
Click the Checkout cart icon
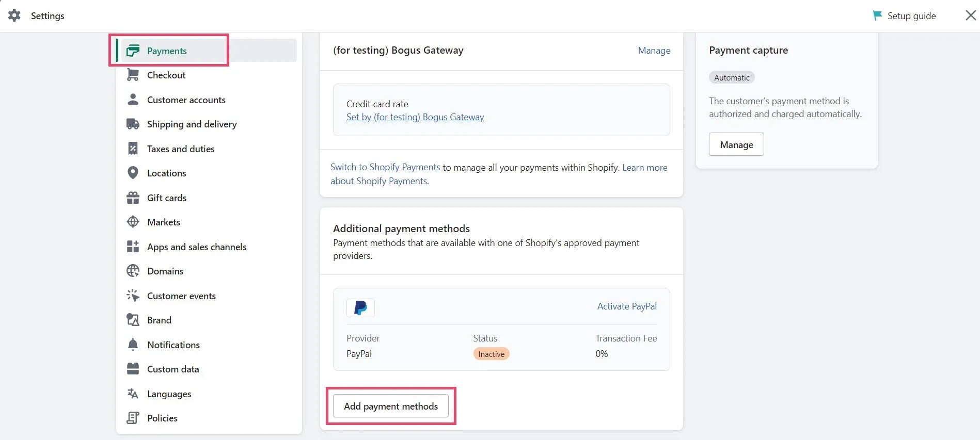[x=133, y=75]
